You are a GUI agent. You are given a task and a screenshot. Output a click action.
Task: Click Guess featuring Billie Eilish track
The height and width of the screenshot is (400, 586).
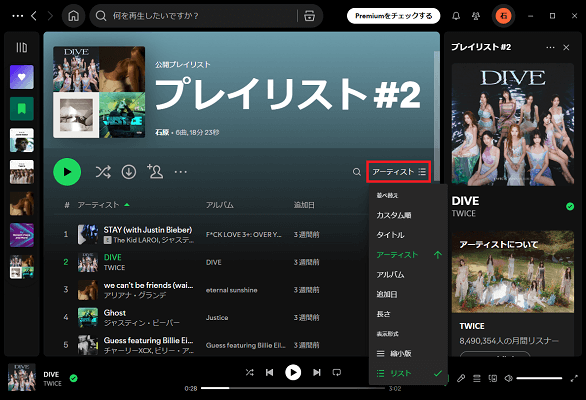[x=148, y=340]
